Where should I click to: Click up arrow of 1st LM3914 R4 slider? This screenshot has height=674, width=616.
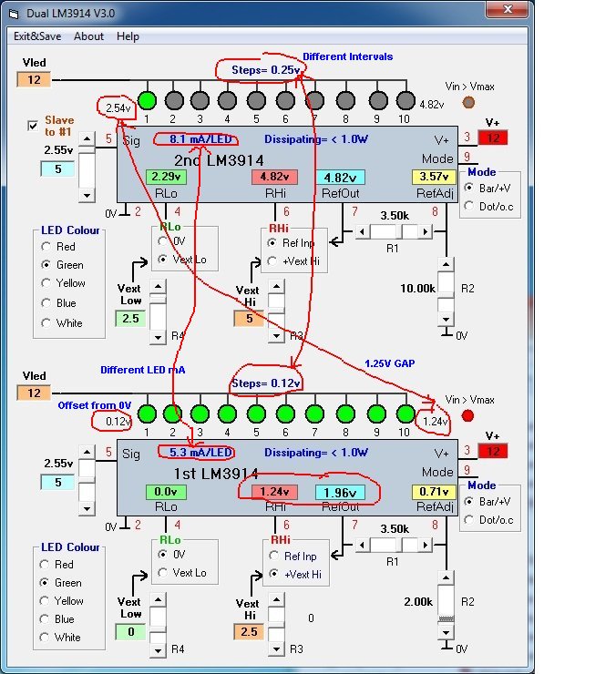pyautogui.click(x=158, y=599)
